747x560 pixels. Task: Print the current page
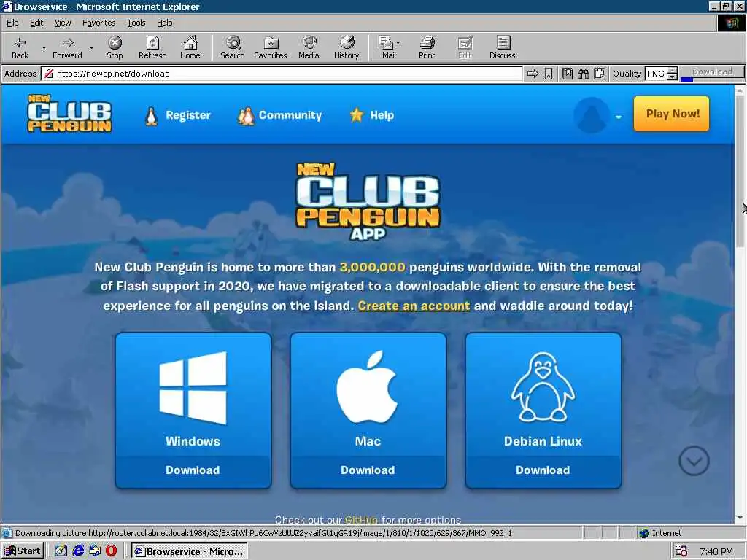(x=427, y=47)
